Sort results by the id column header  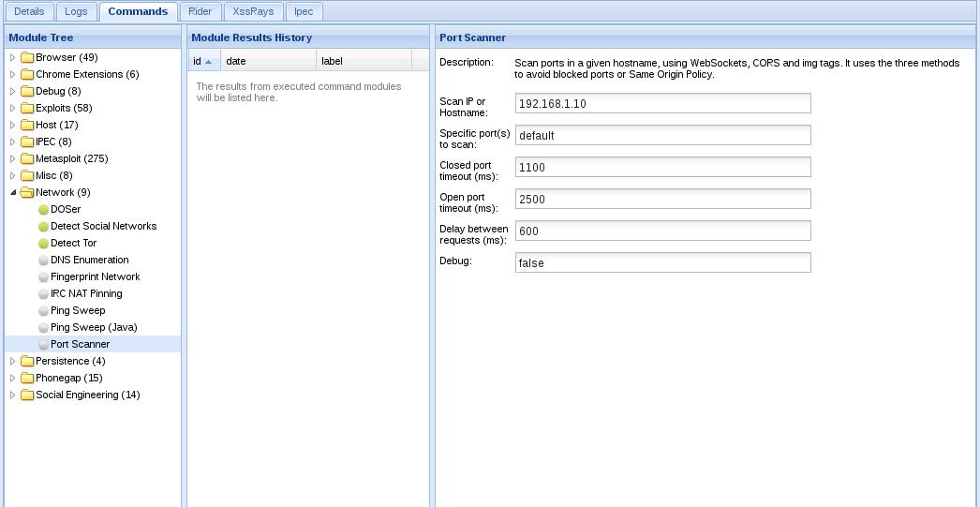tap(203, 61)
